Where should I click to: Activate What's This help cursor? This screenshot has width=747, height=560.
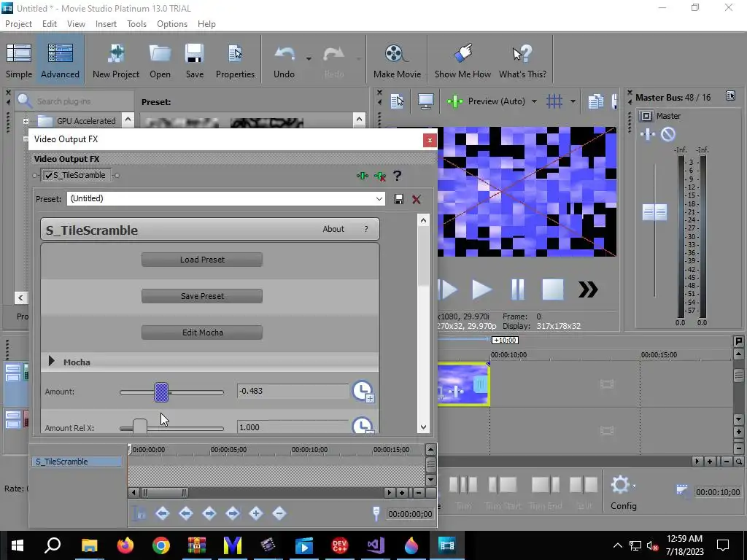(x=522, y=61)
